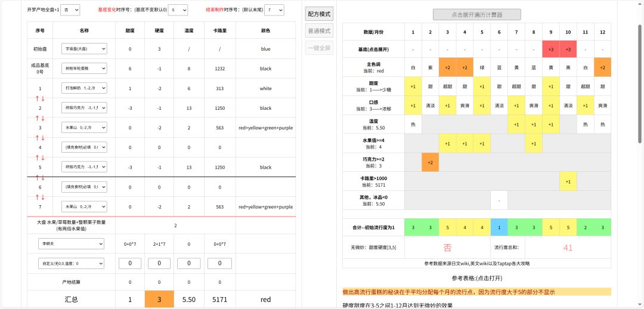The width and height of the screenshot is (644, 309).
Task: Click the up arrow above row 3
Action: click(x=37, y=118)
